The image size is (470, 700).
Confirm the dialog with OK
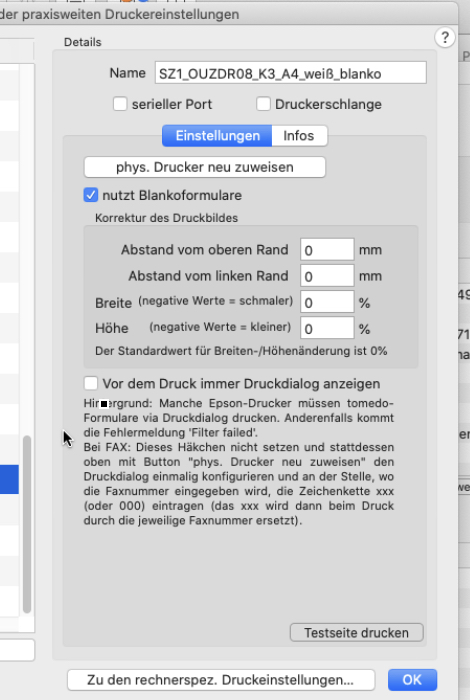coord(412,680)
